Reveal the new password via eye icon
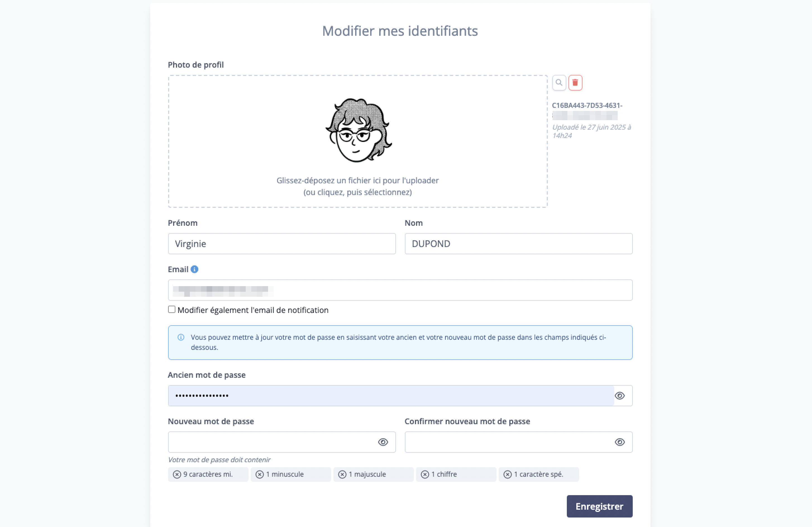This screenshot has width=812, height=527. pyautogui.click(x=383, y=442)
